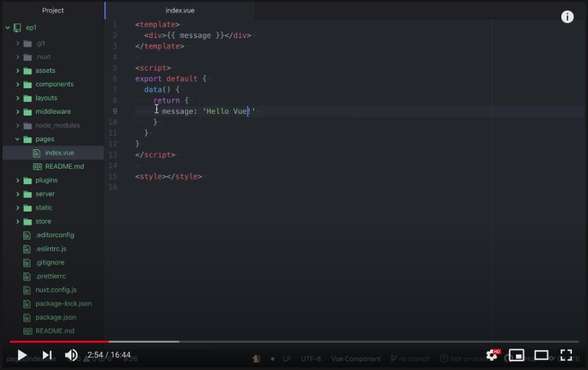The image size is (588, 370).
Task: Collapse the ep1 project root
Action: 7,27
